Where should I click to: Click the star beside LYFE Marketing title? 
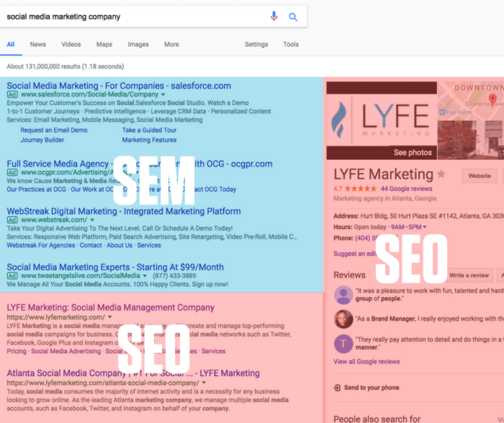441,174
